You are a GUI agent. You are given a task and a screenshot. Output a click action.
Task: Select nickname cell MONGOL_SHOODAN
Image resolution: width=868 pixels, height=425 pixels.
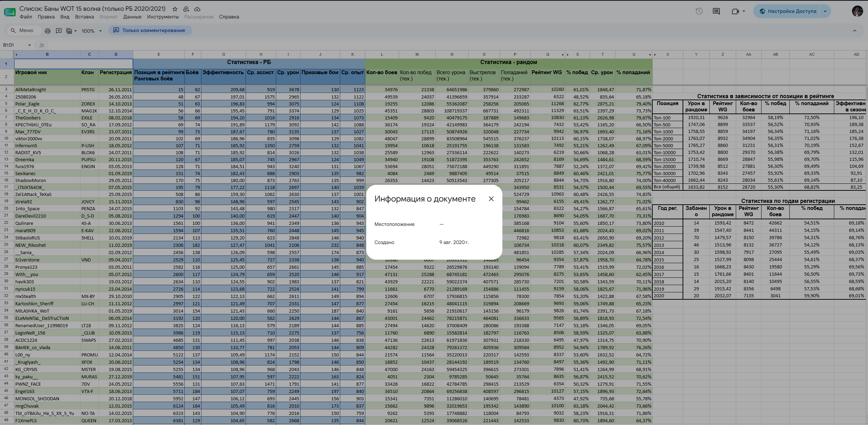point(47,399)
